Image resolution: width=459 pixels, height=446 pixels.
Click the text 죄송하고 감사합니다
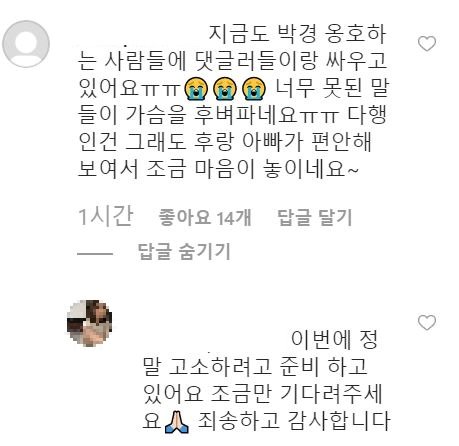[294, 421]
